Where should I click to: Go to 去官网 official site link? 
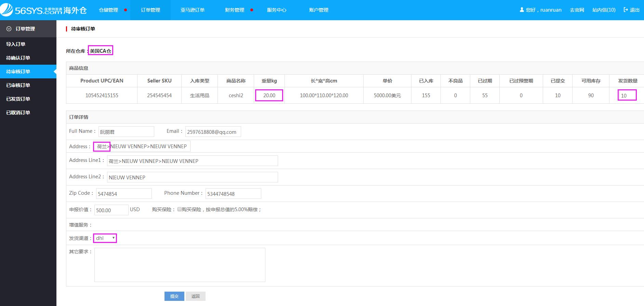point(577,10)
